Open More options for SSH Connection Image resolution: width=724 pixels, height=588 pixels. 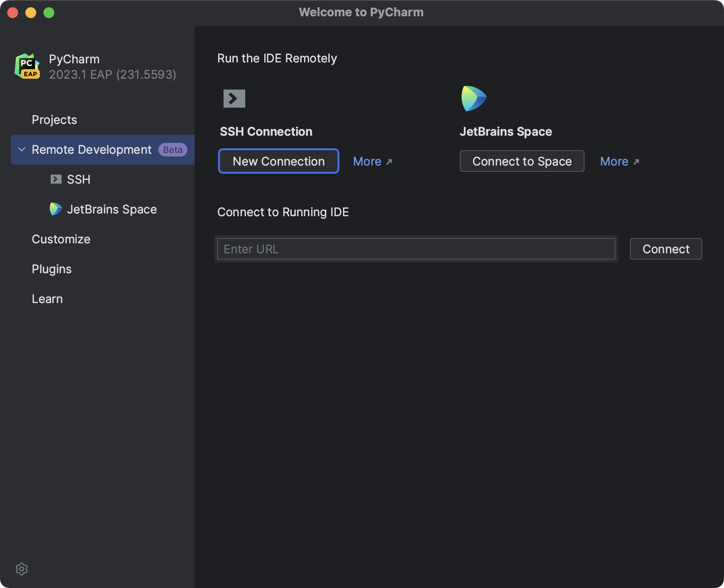click(x=367, y=161)
